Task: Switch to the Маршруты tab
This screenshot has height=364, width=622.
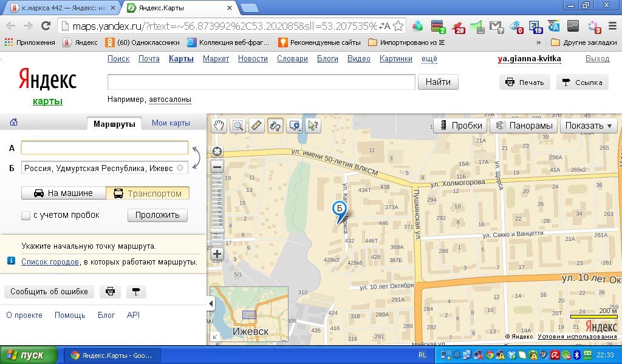Action: [114, 124]
